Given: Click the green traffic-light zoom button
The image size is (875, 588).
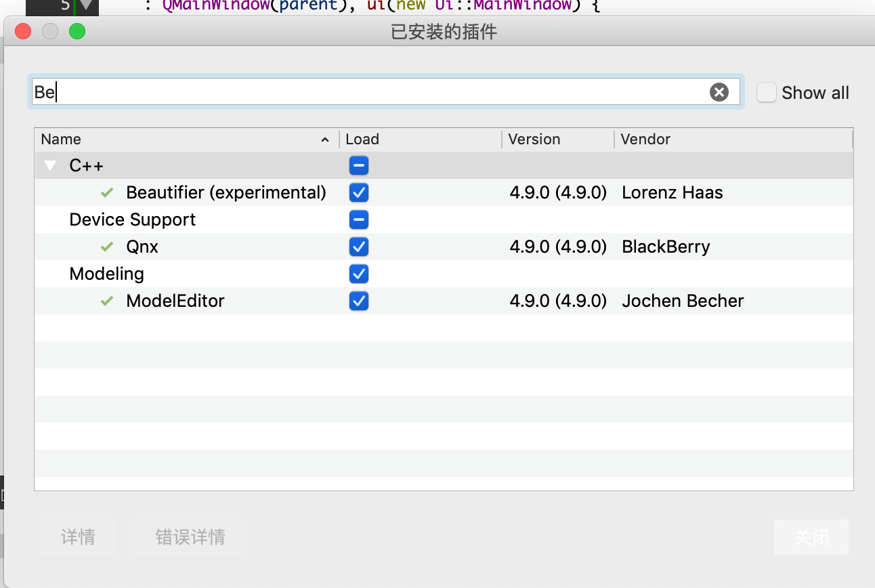Looking at the screenshot, I should point(77,31).
